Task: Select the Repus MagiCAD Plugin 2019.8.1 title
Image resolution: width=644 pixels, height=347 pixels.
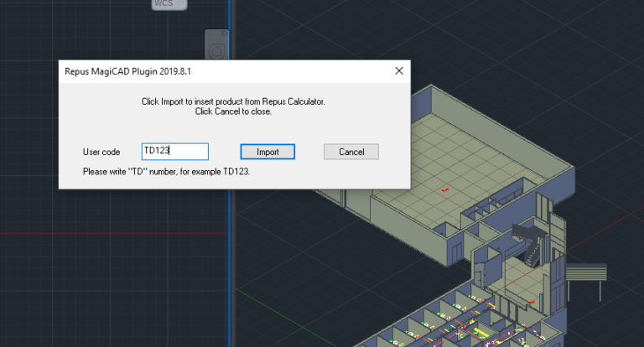Action: coord(127,71)
